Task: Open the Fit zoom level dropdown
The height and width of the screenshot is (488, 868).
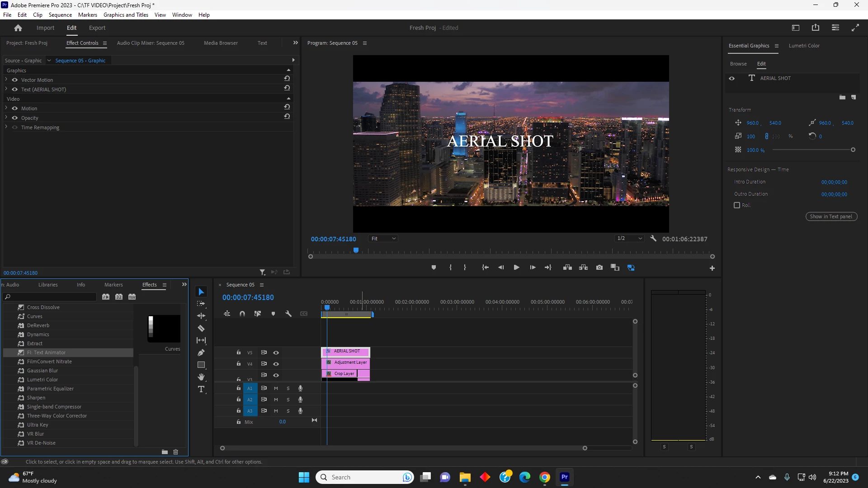Action: [x=383, y=239]
